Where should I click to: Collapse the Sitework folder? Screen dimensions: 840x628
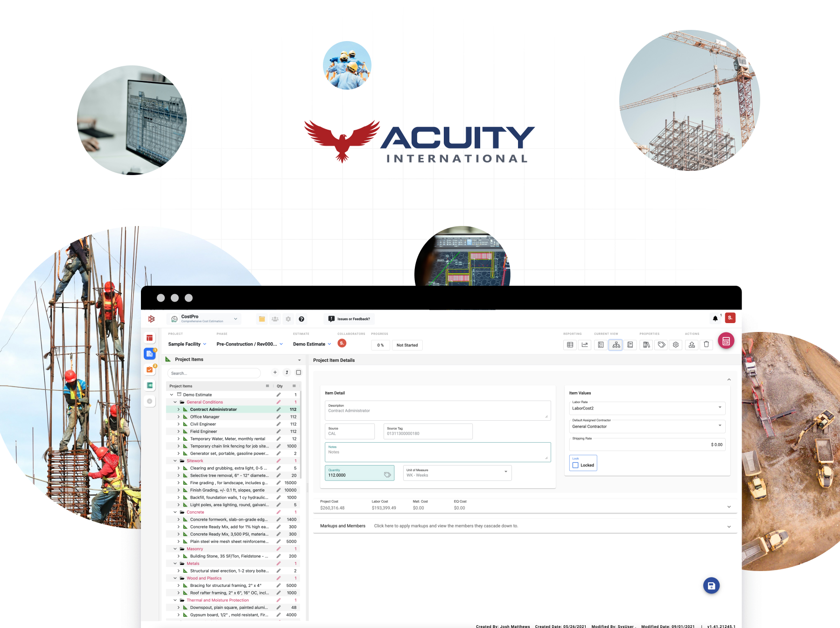click(175, 461)
